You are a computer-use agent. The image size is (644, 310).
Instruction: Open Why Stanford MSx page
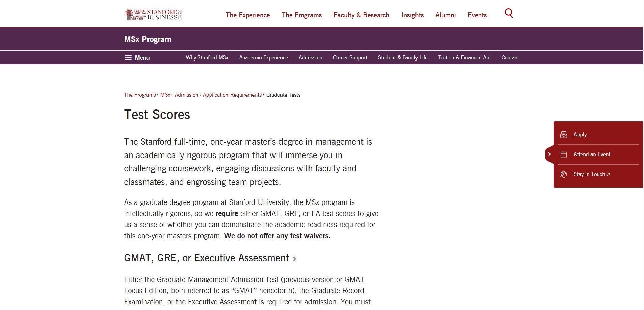207,58
